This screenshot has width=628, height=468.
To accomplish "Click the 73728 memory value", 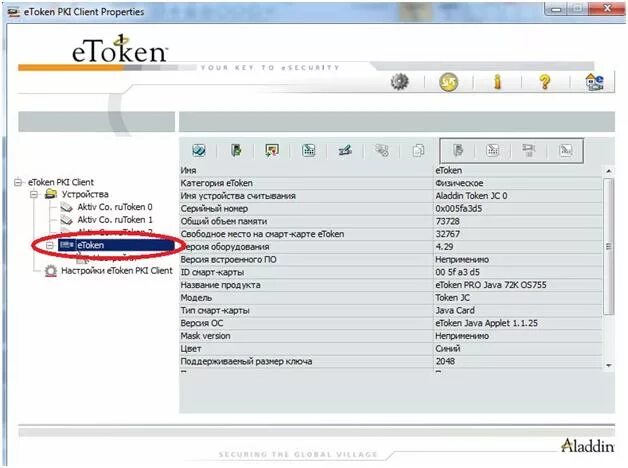I will point(447,221).
